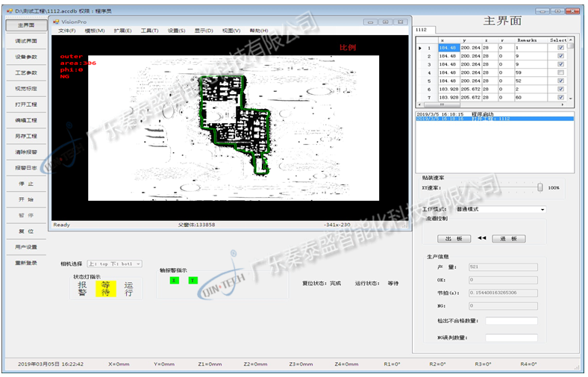This screenshot has width=588, height=377.
Task: Enable the unchecked Select checkbox in row 4
Action: [x=561, y=72]
